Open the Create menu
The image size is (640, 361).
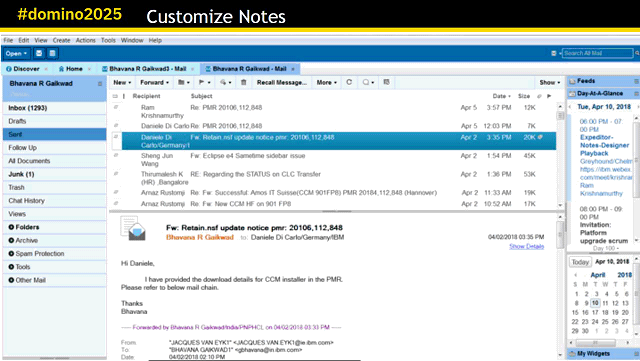(x=62, y=40)
